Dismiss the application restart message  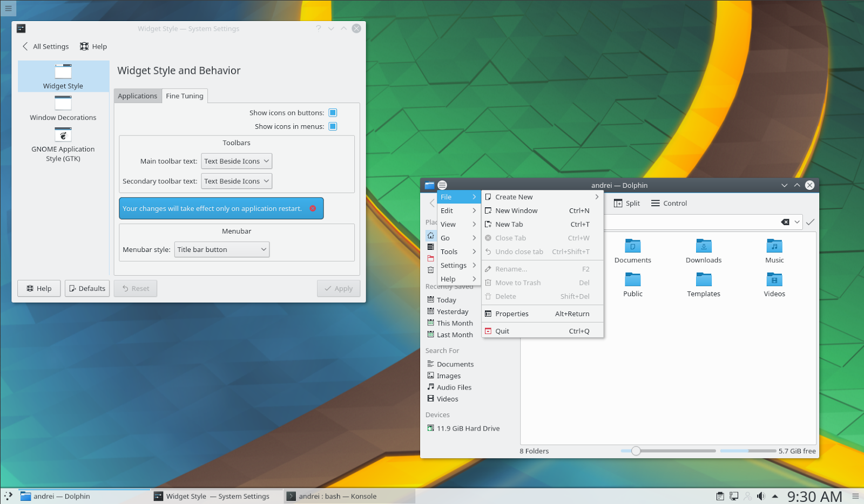pos(313,208)
